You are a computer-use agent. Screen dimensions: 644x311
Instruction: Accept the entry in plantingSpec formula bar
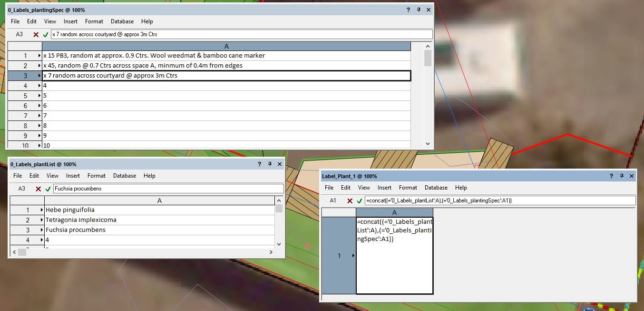point(46,34)
